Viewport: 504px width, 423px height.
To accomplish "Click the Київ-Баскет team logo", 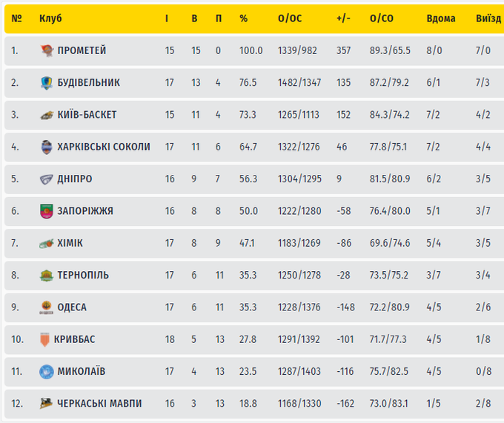I will pyautogui.click(x=46, y=115).
